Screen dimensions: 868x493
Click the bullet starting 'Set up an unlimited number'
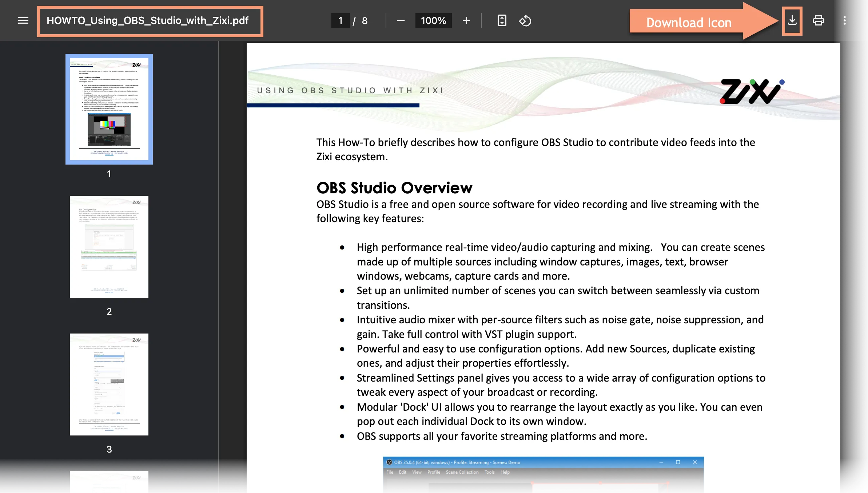558,297
